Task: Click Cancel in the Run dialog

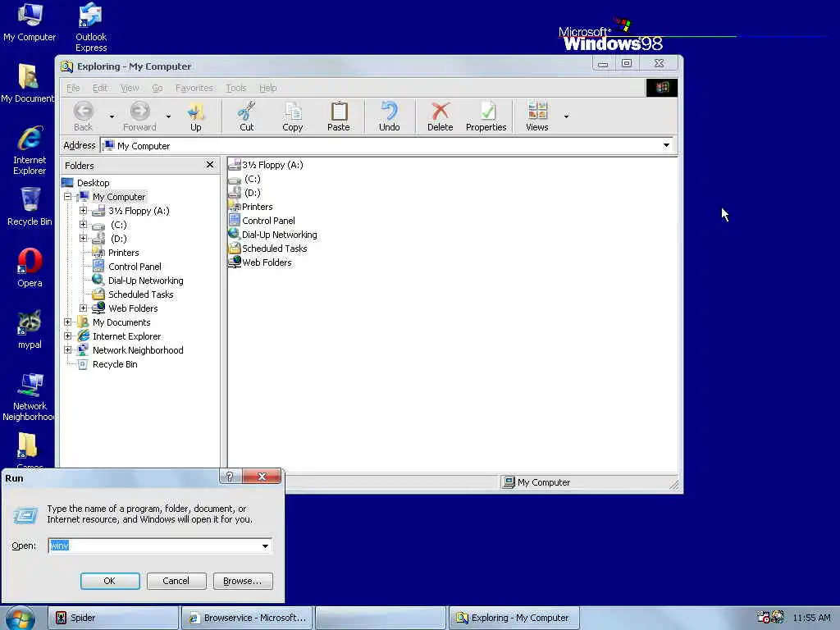Action: 176,581
